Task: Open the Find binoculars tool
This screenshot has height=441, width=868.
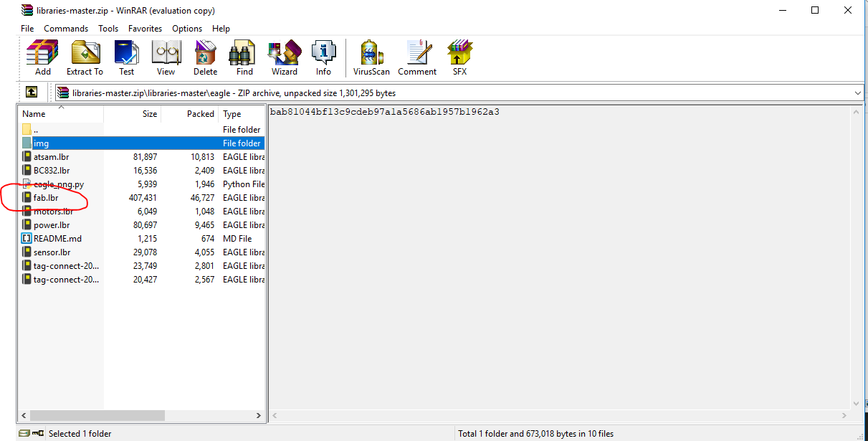Action: [244, 53]
